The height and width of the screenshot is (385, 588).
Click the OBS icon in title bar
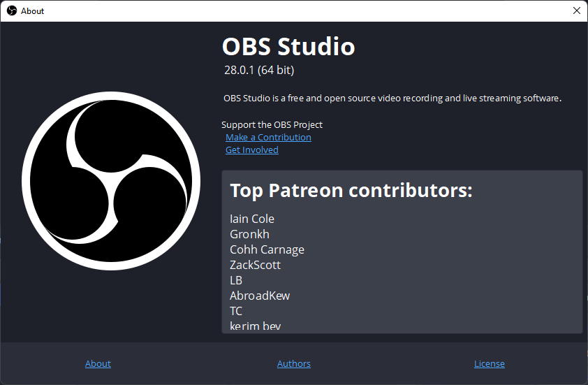pos(12,11)
